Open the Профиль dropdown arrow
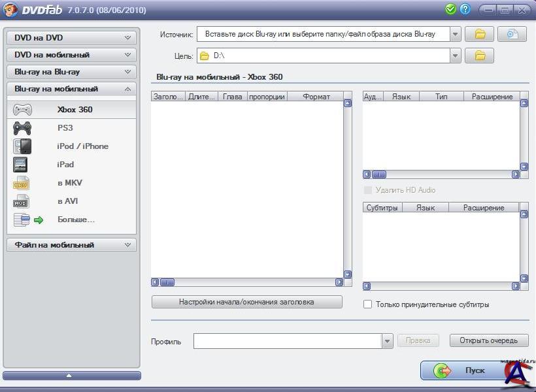Screen dimensions: 536x392 [386, 341]
